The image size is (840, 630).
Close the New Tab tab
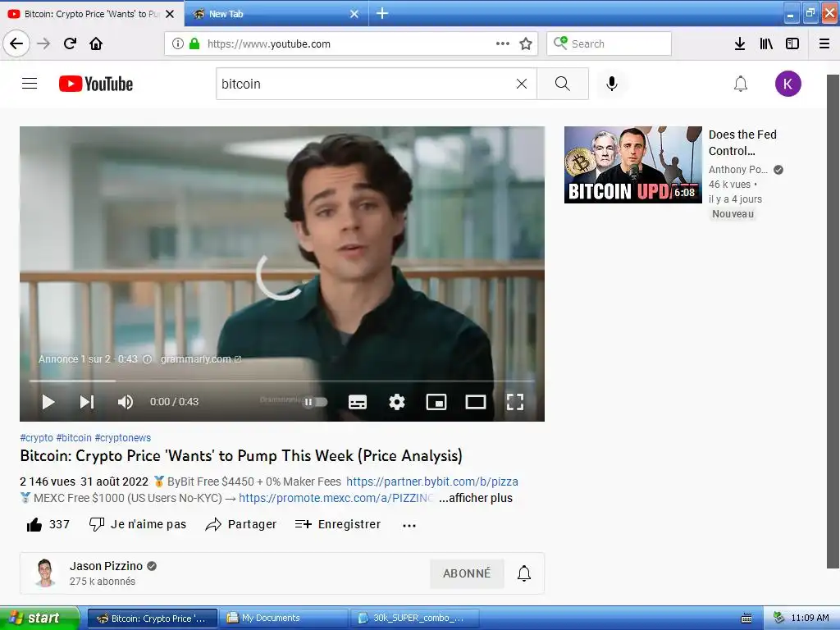coord(354,14)
